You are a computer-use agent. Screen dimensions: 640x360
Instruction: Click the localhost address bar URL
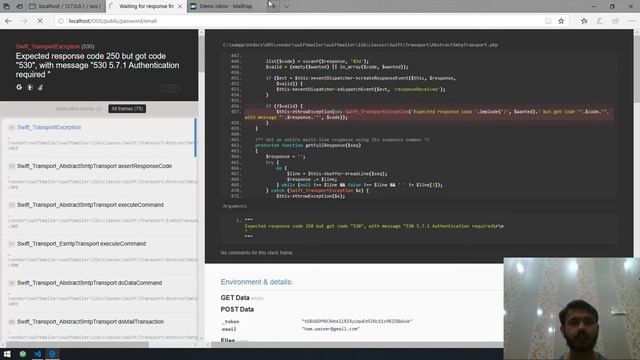(x=113, y=21)
